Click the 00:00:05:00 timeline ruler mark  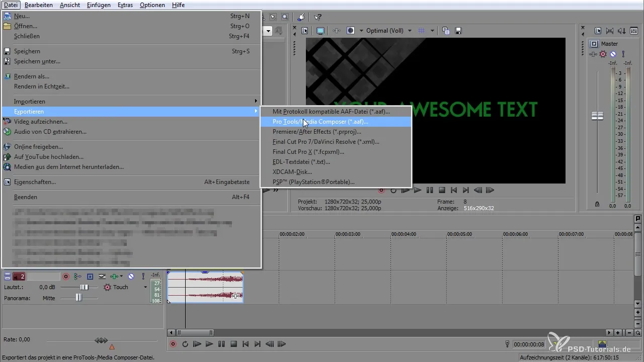tap(459, 234)
